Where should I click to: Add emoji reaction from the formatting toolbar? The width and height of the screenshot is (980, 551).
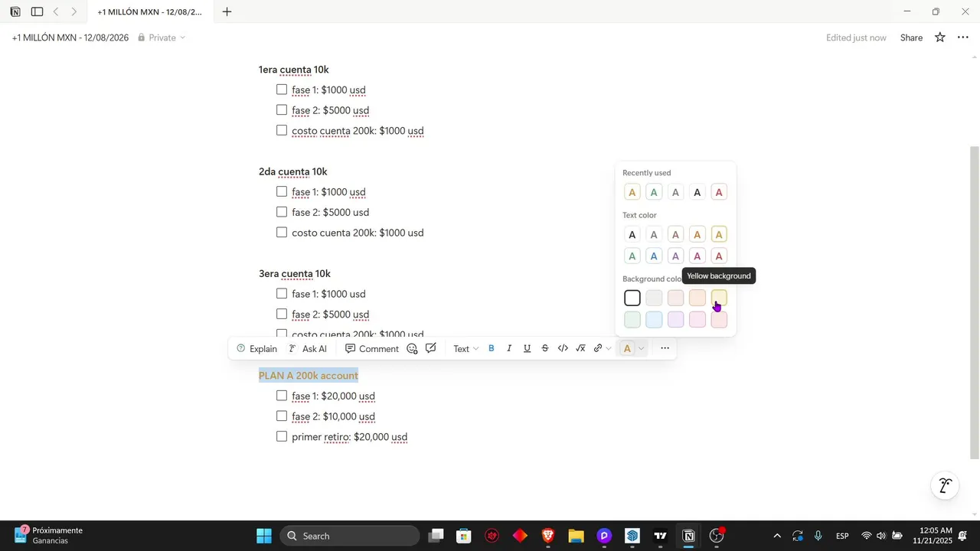[x=412, y=348]
